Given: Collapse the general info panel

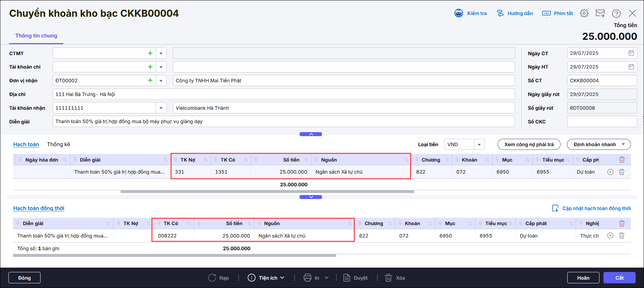Looking at the screenshot, I should 311,134.
